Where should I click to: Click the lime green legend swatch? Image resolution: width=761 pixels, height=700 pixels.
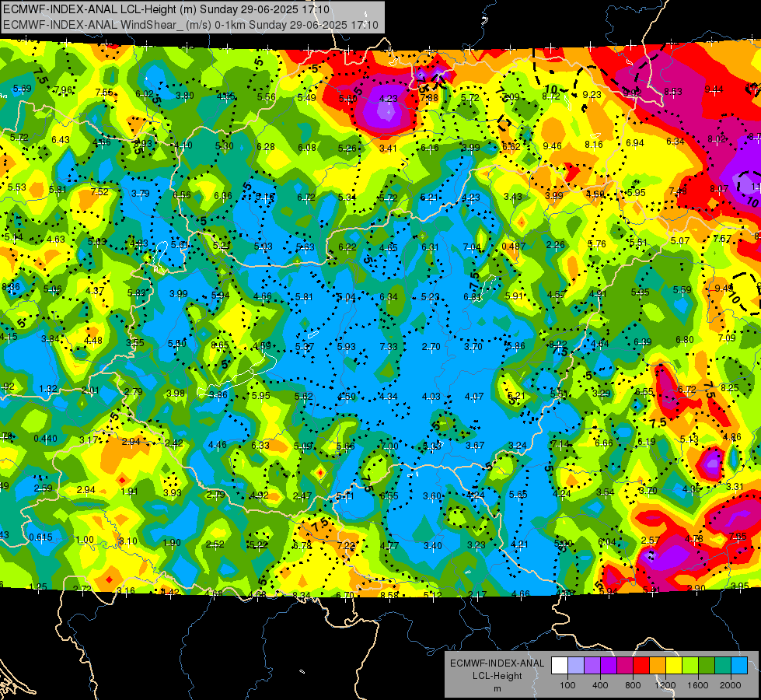[x=690, y=666]
